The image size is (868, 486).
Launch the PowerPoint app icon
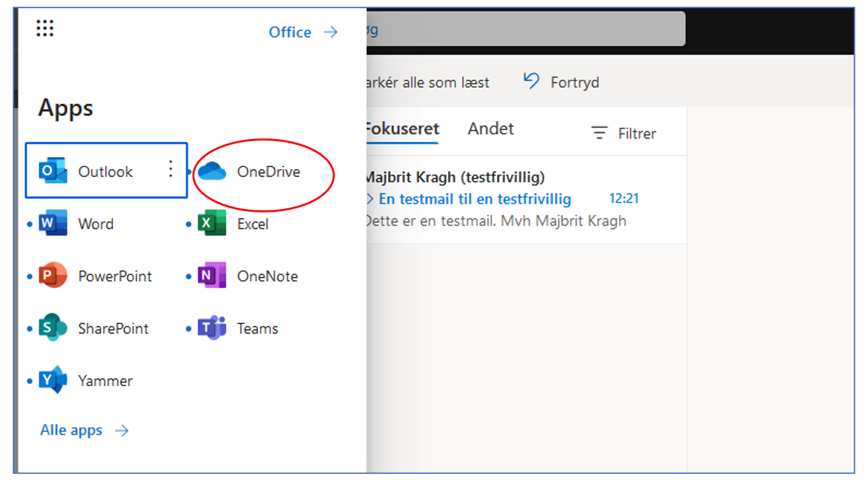pos(53,276)
